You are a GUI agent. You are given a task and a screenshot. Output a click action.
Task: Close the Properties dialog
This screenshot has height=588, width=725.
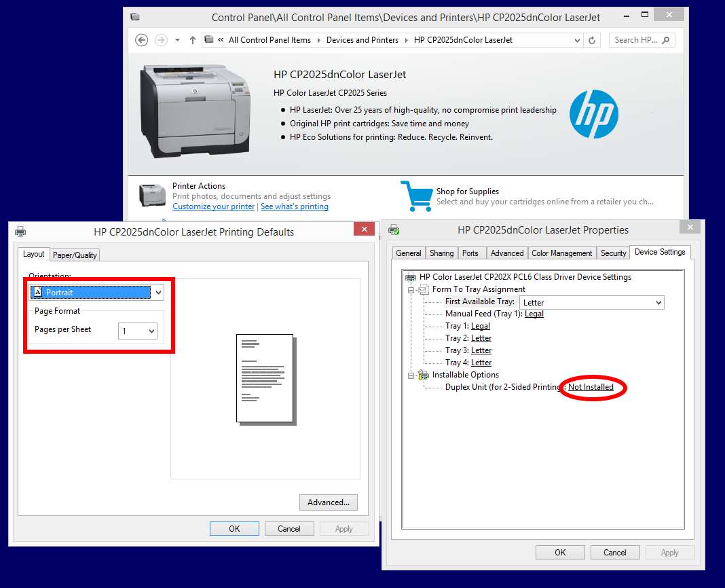pyautogui.click(x=690, y=227)
